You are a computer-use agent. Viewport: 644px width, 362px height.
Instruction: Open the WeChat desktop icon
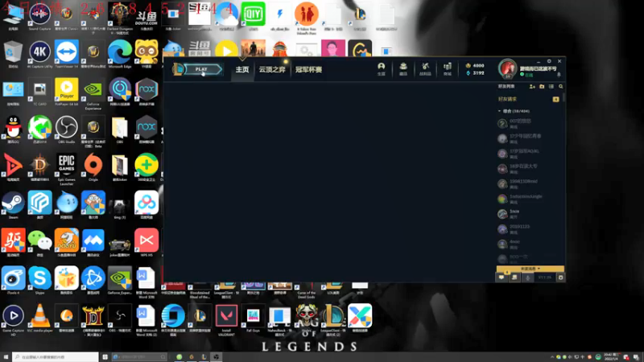[x=39, y=243]
